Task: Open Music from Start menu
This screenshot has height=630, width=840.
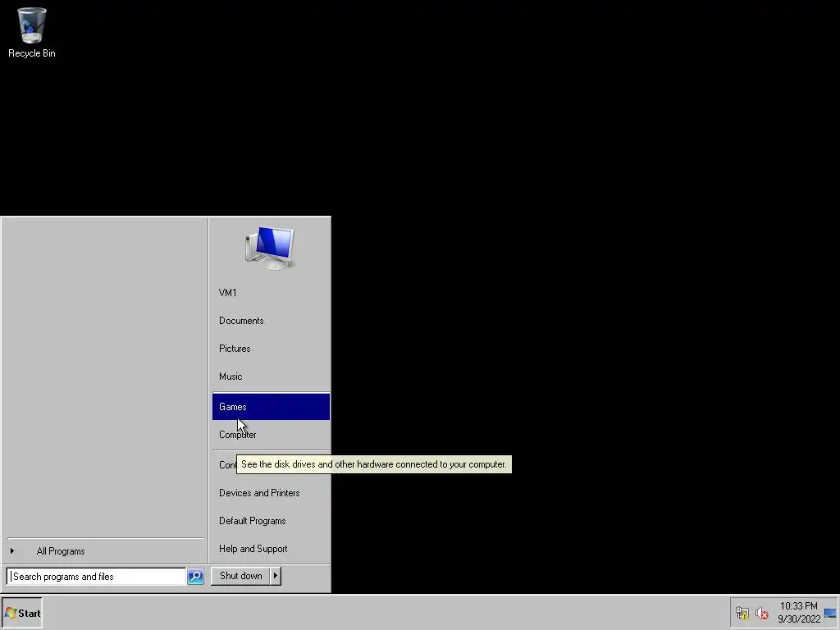Action: pyautogui.click(x=271, y=376)
